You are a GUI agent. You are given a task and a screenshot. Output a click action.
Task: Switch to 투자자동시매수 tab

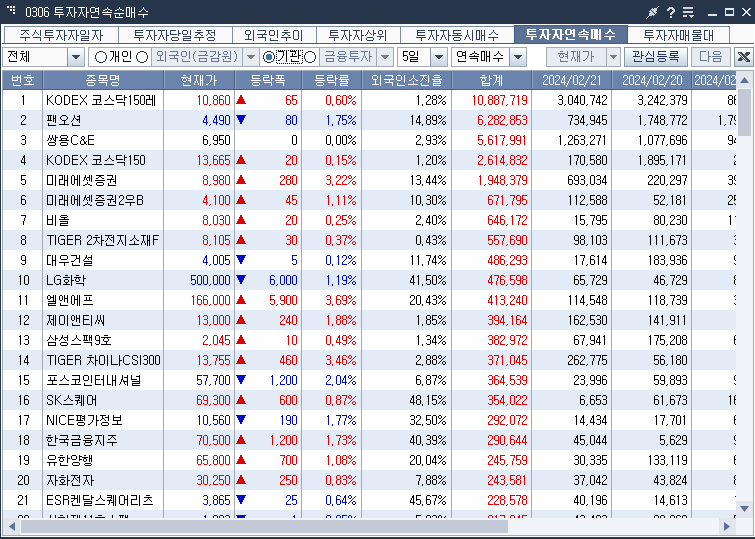click(x=457, y=35)
